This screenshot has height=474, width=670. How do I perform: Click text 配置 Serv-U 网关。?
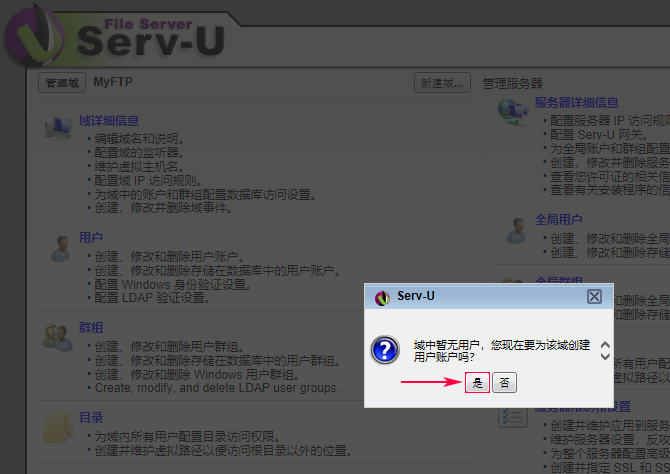pyautogui.click(x=599, y=135)
